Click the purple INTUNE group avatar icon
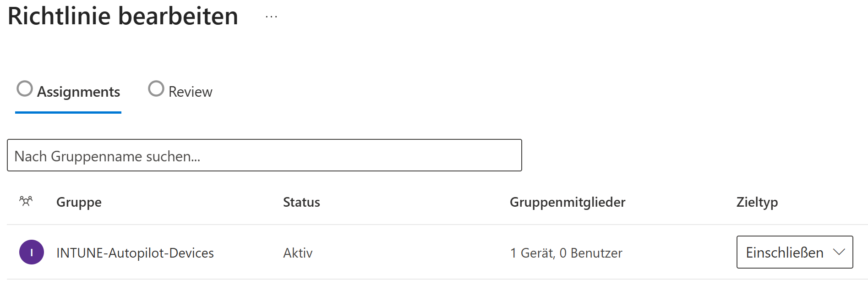Screen dimensions: 868x286 tap(32, 252)
